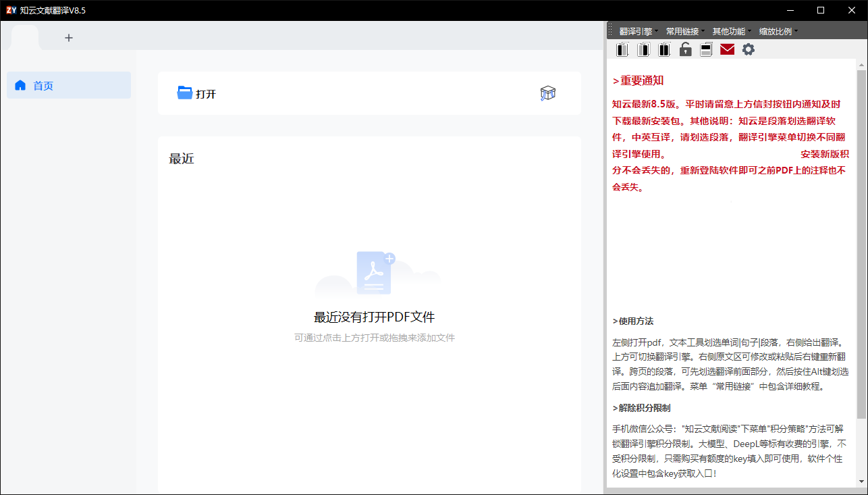This screenshot has width=868, height=495.
Task: Click the translation panel scrollbar up arrow
Action: [x=861, y=65]
